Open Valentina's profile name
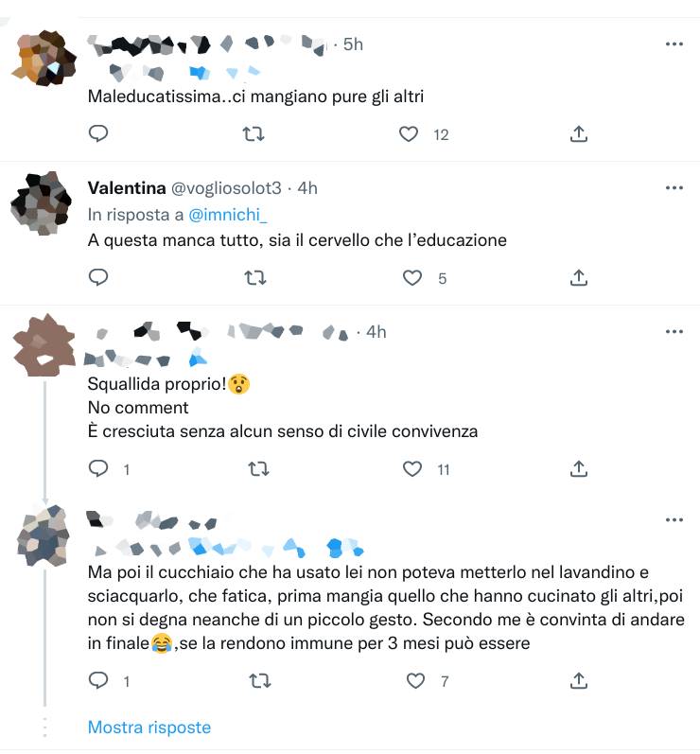The image size is (700, 754). click(127, 188)
